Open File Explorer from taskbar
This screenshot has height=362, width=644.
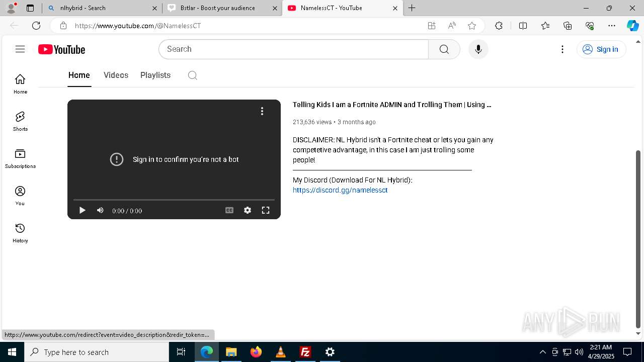(x=231, y=352)
